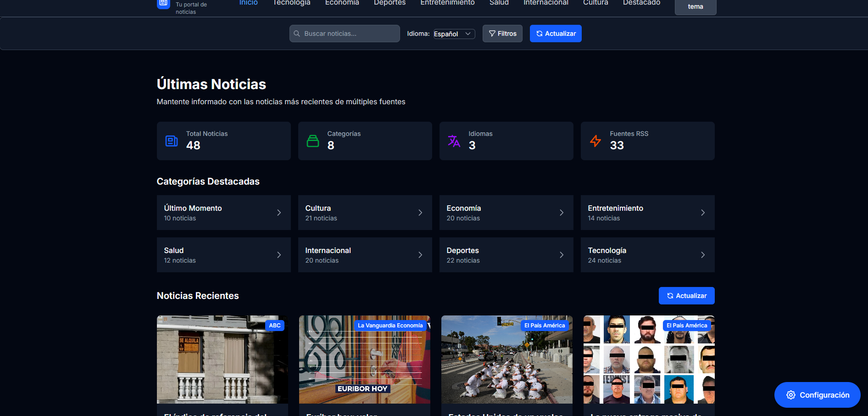Click the Euribor Hoy article image
The height and width of the screenshot is (416, 868).
click(x=364, y=360)
